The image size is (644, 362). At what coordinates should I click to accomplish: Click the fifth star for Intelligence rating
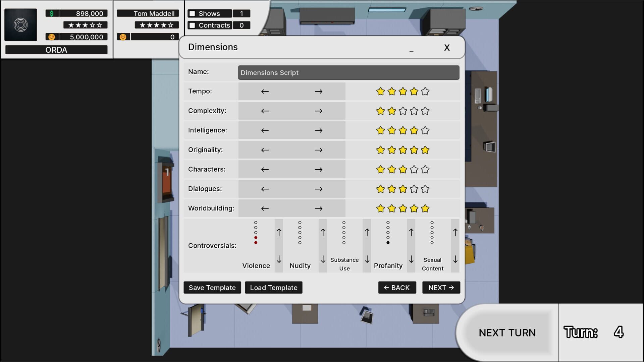(x=425, y=130)
